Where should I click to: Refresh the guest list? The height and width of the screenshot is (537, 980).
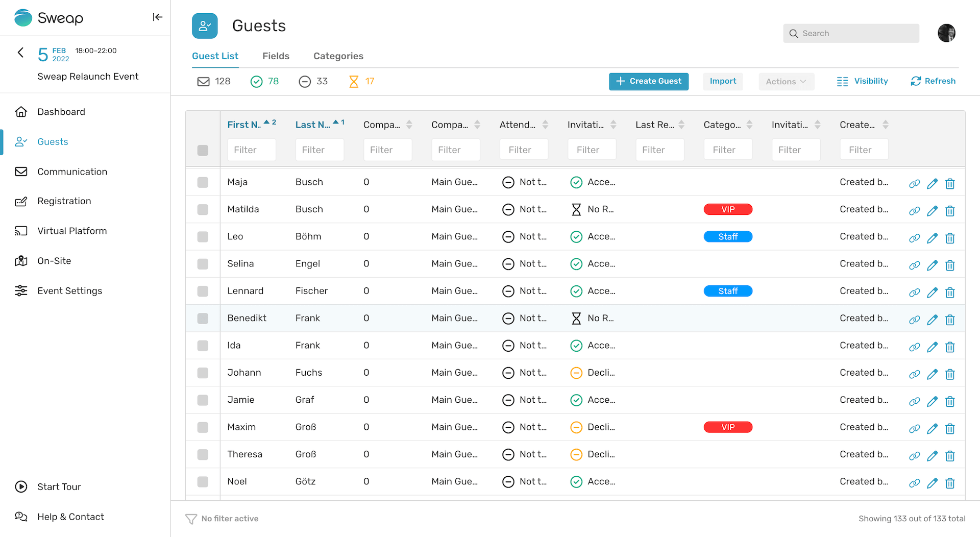933,81
